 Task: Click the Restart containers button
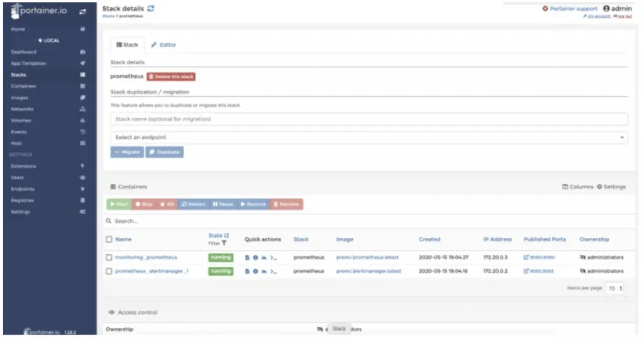[194, 204]
